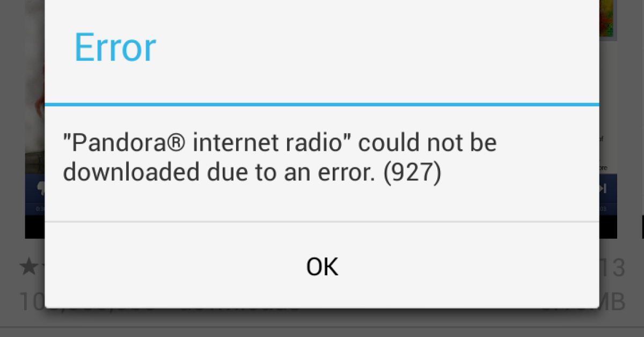This screenshot has height=337, width=644.
Task: Tap OK to dismiss the error dialog
Action: (x=322, y=266)
